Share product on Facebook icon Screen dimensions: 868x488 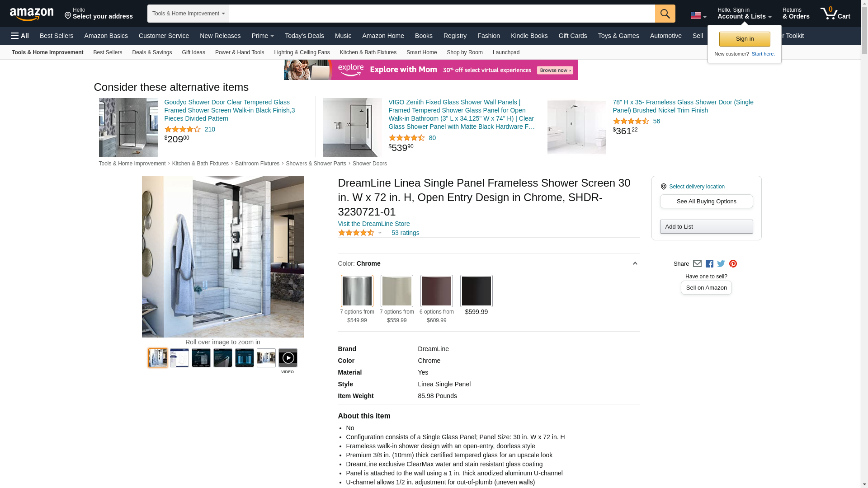(709, 264)
